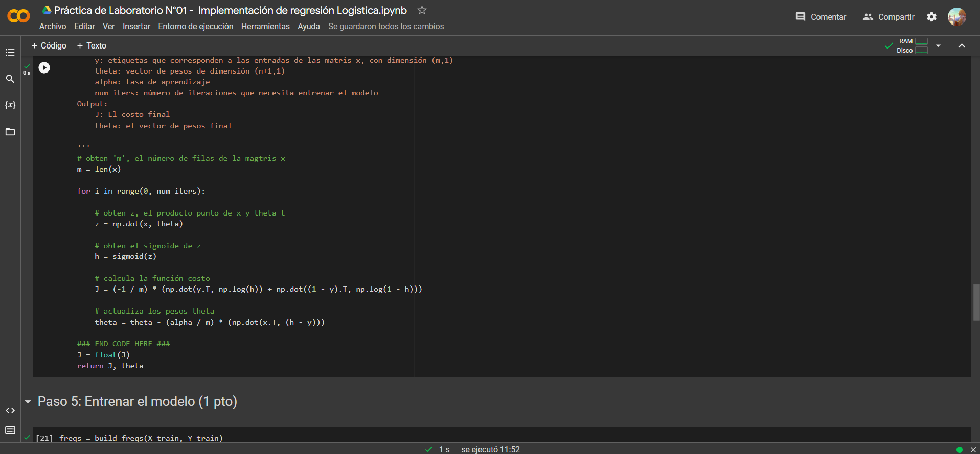Image resolution: width=980 pixels, height=454 pixels.
Task: Open the Insertar menu
Action: 136,26
